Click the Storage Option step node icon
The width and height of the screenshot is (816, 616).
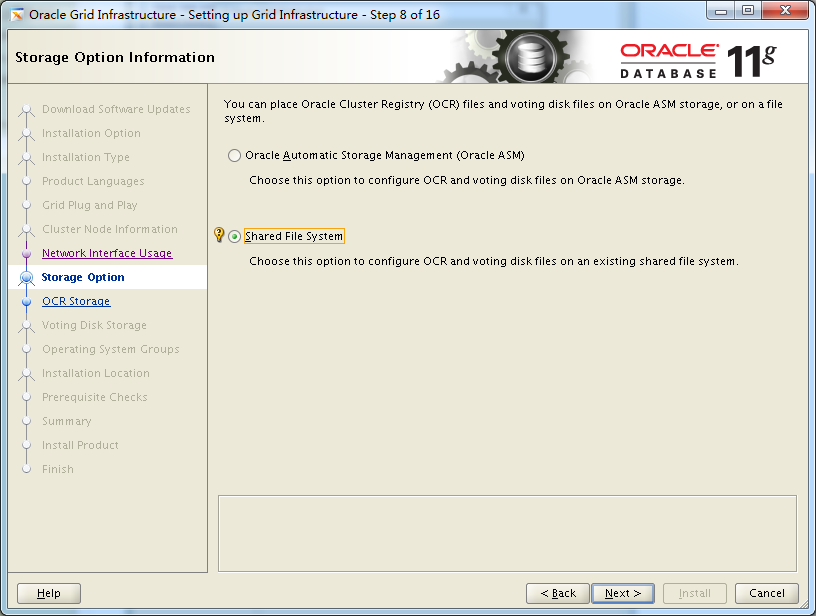[27, 278]
